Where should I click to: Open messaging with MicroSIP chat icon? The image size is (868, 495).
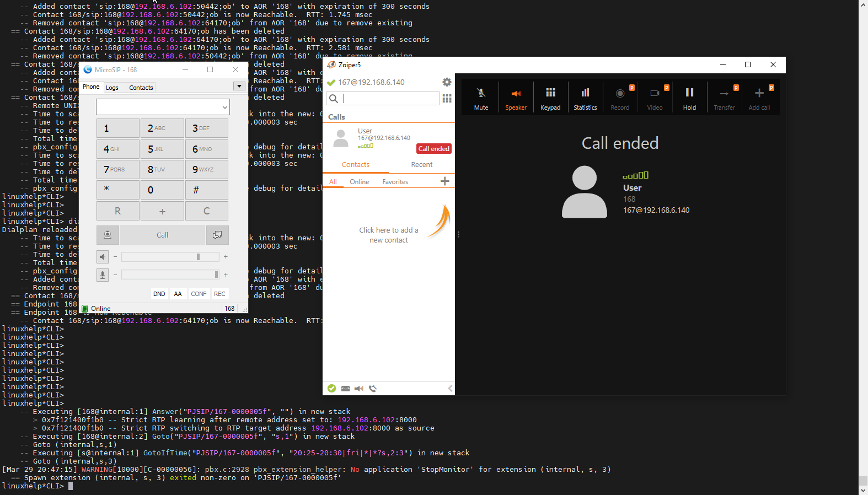tap(217, 235)
